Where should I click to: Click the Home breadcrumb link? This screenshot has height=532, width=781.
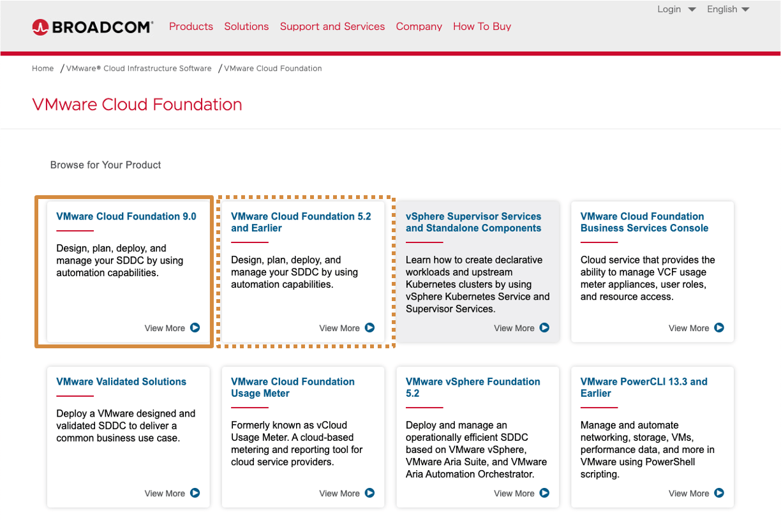[43, 68]
